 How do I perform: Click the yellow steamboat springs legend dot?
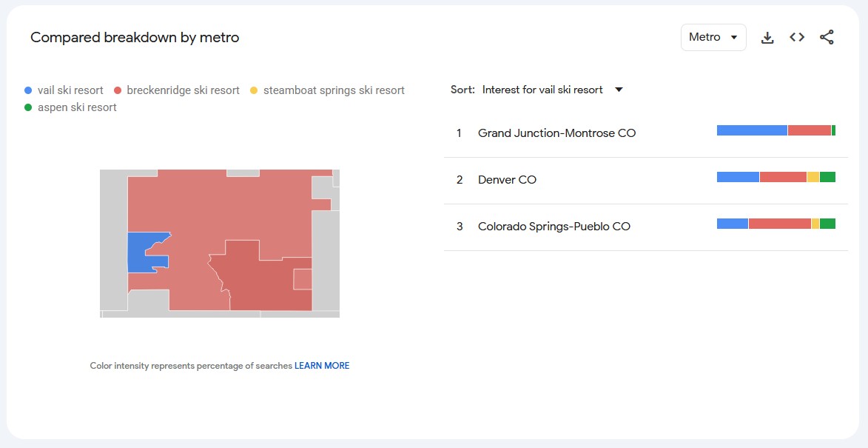252,90
